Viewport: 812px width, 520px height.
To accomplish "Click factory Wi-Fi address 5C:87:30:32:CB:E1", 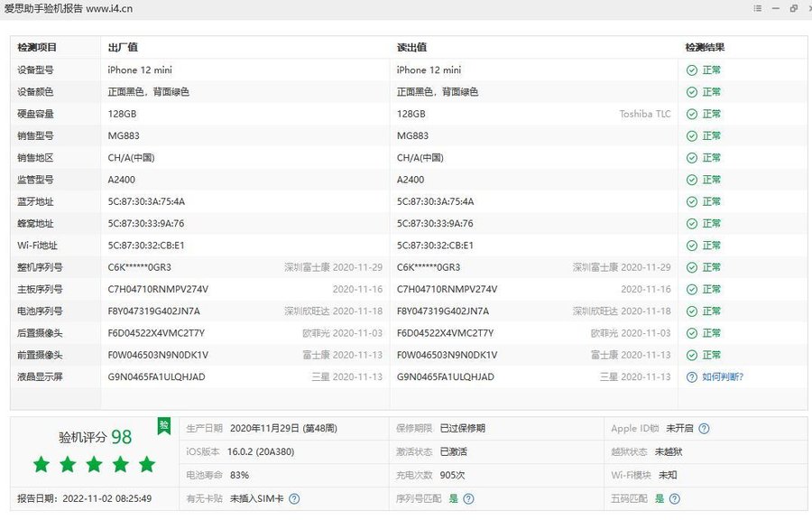I will (146, 246).
